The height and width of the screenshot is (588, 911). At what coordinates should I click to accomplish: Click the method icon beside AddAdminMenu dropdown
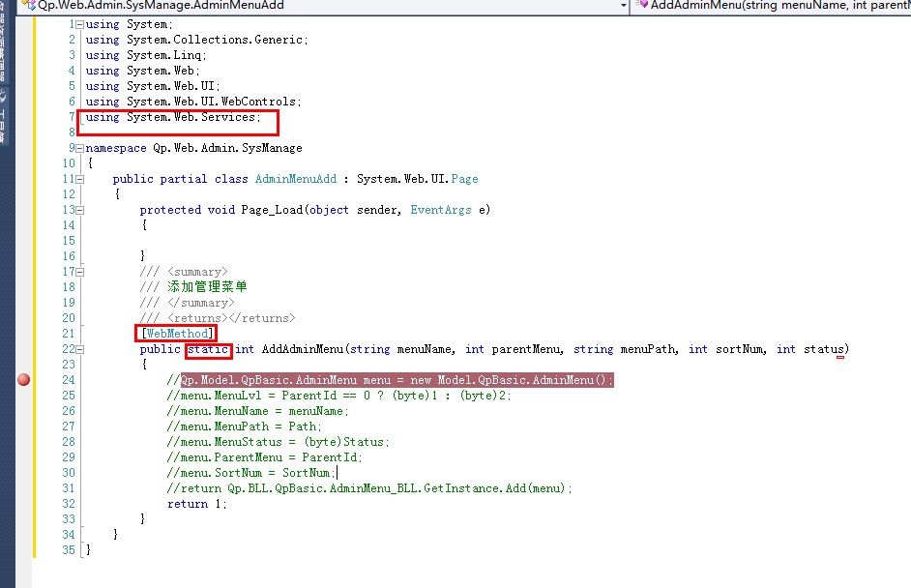tap(642, 5)
